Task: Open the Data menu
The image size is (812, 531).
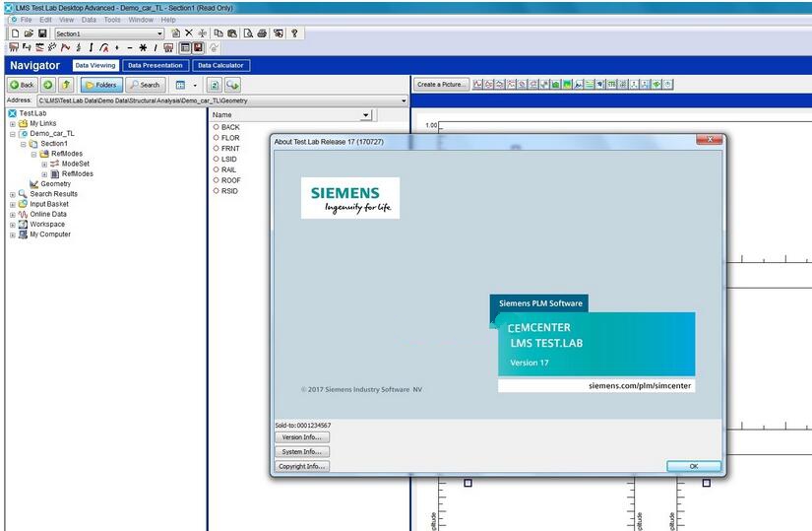Action: coord(89,20)
